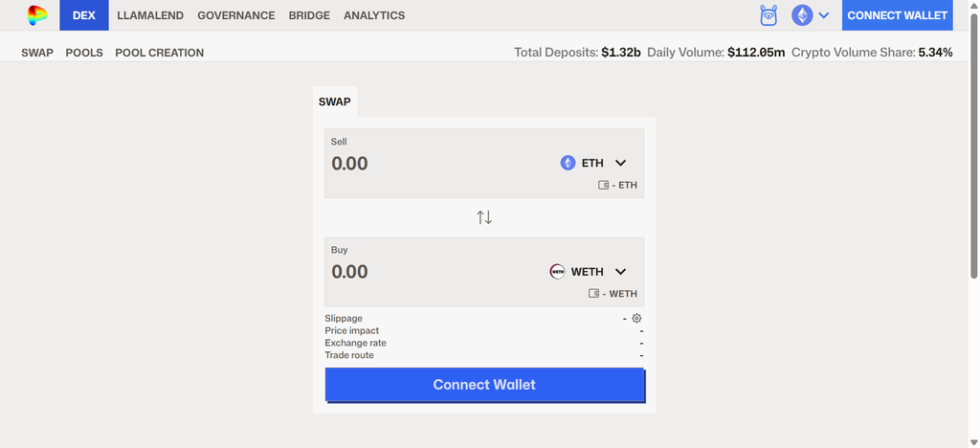Open the POOLS page link
Screen dimensions: 980x448
coord(84,53)
